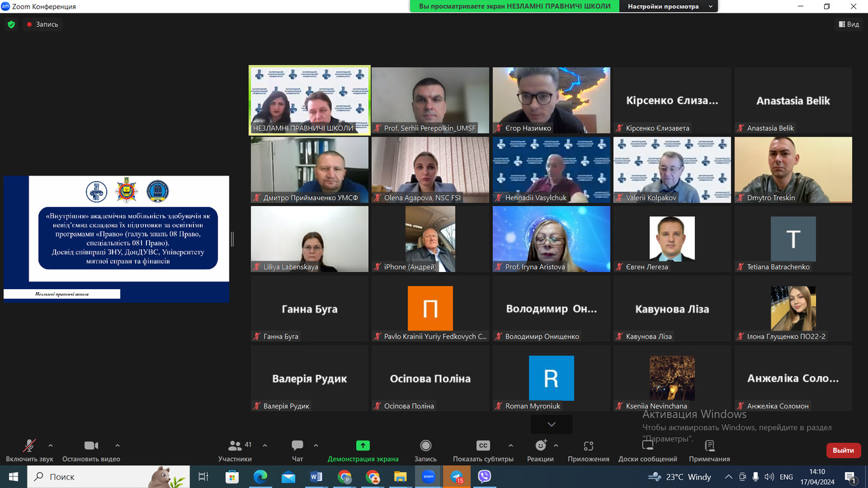Viewport: 868px width, 488px height.
Task: Expand reactions options arrow
Action: point(556,445)
